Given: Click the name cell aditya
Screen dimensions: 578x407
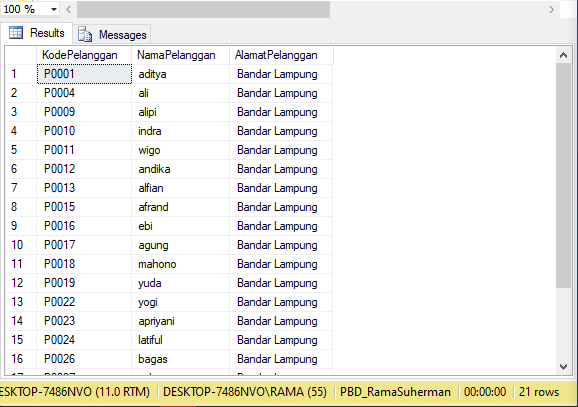Looking at the screenshot, I should [181, 74].
